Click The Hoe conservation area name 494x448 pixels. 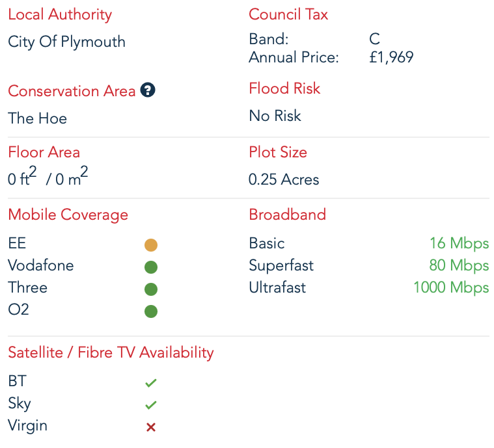pos(37,118)
